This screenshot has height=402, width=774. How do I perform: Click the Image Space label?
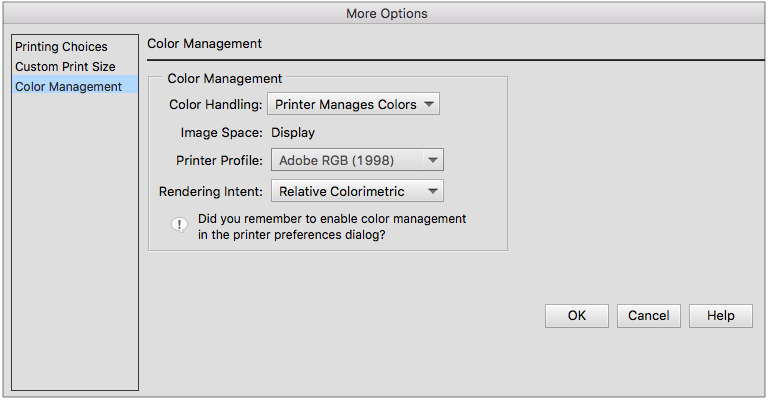click(221, 132)
